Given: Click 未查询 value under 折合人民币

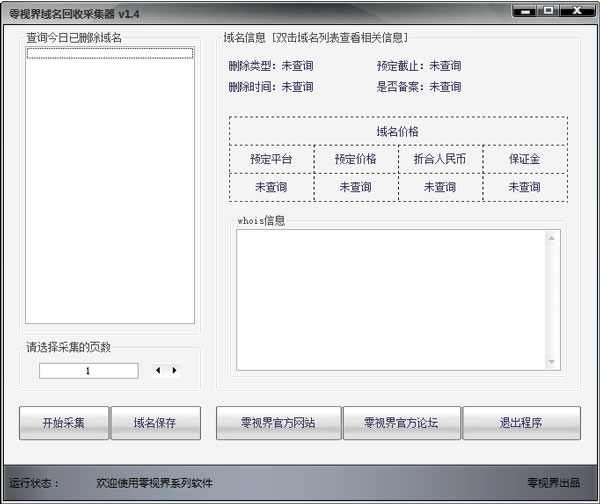Looking at the screenshot, I should click(x=440, y=187).
